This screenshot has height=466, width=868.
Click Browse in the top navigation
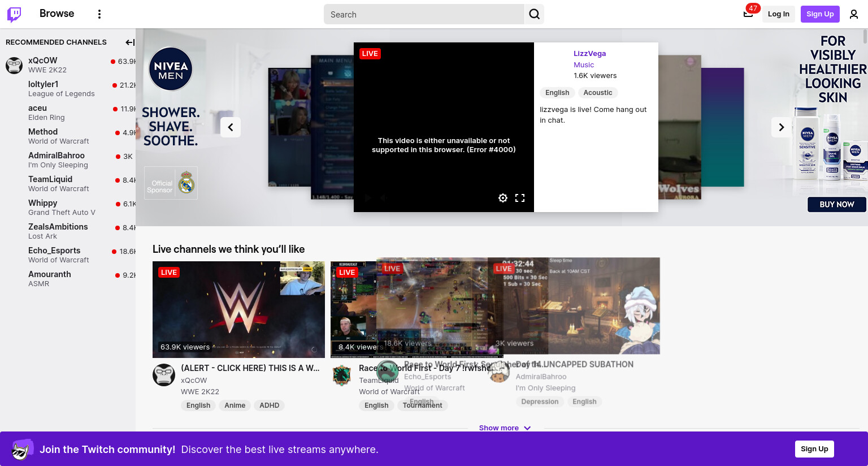click(x=57, y=14)
